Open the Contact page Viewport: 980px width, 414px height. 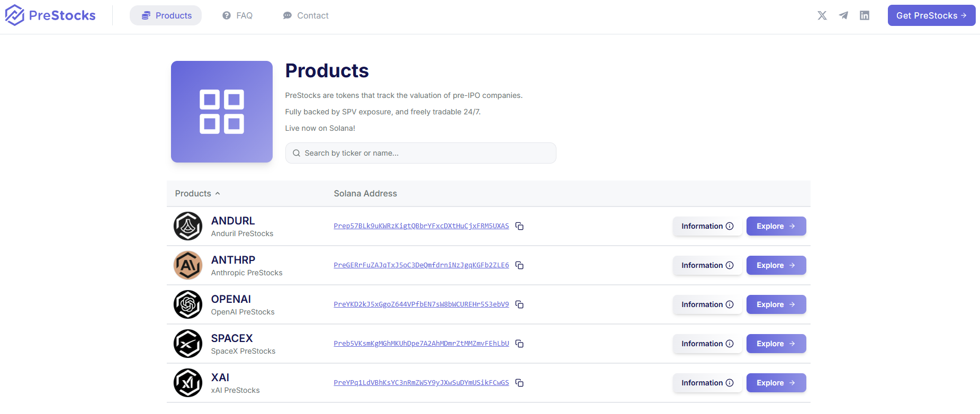305,15
